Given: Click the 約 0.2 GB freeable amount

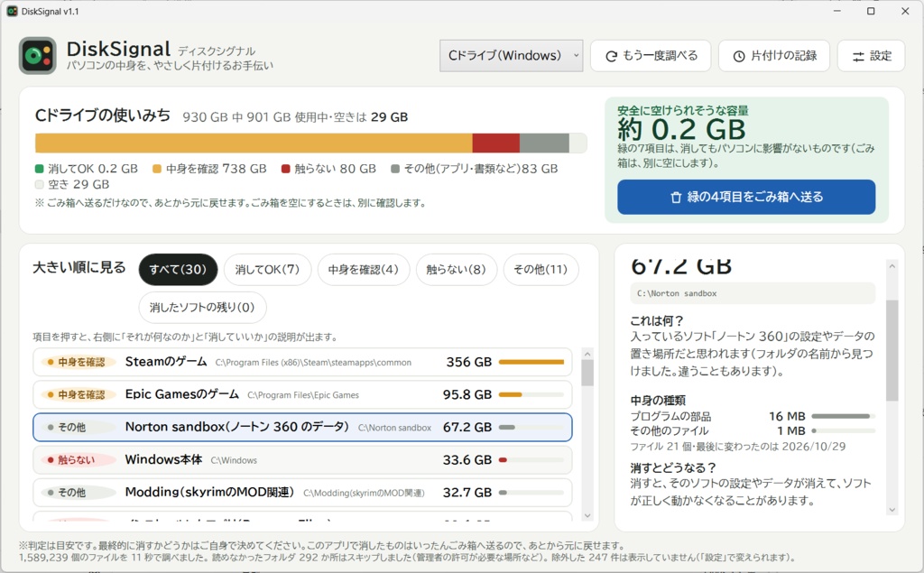Looking at the screenshot, I should [682, 129].
